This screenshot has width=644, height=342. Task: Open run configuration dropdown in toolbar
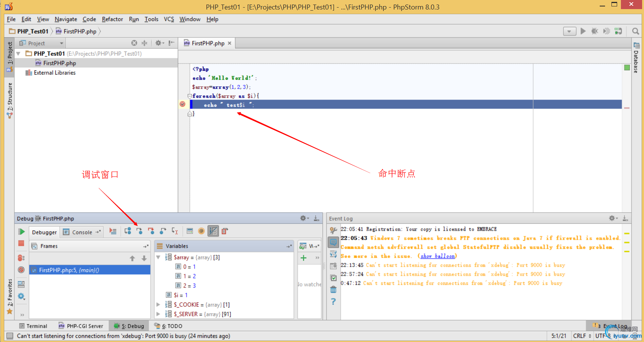[x=569, y=31]
